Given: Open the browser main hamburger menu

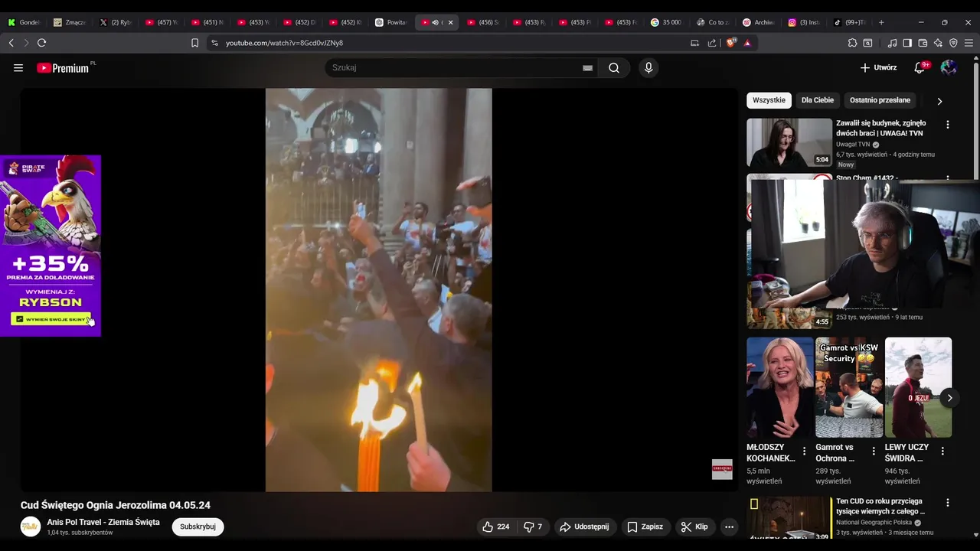Looking at the screenshot, I should coord(969,43).
